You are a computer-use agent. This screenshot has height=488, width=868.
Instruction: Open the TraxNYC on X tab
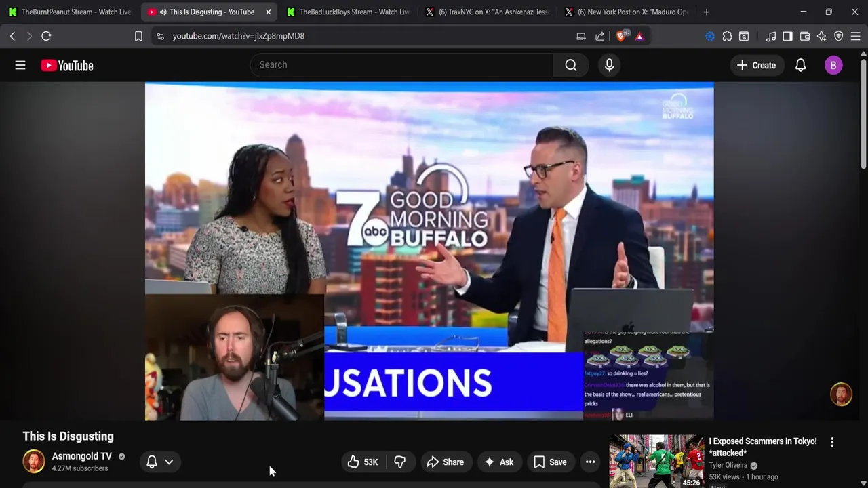click(487, 12)
